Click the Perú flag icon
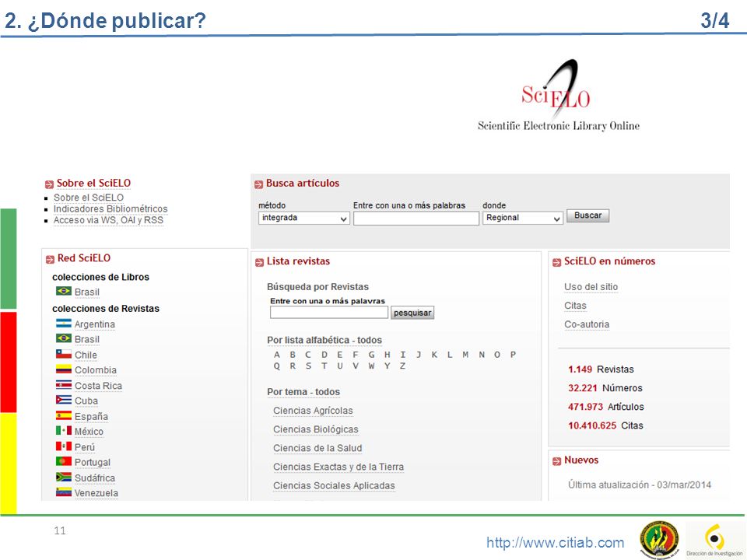The image size is (747, 560). (63, 446)
